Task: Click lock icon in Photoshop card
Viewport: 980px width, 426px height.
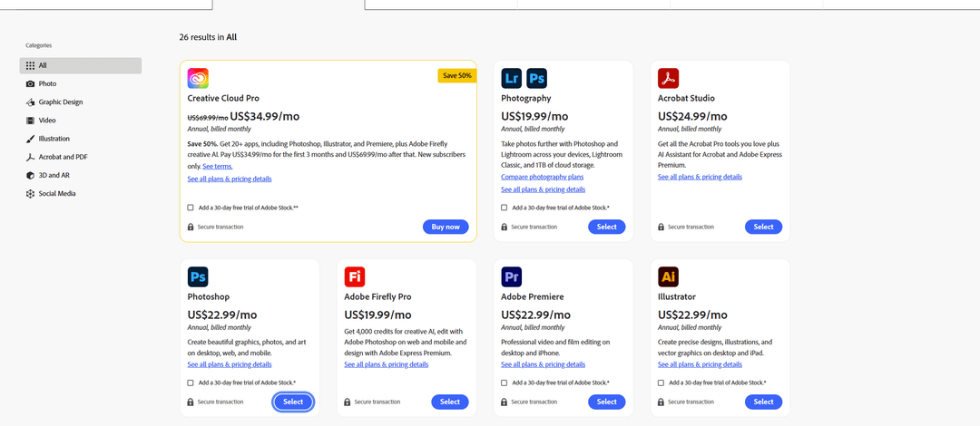Action: 191,402
